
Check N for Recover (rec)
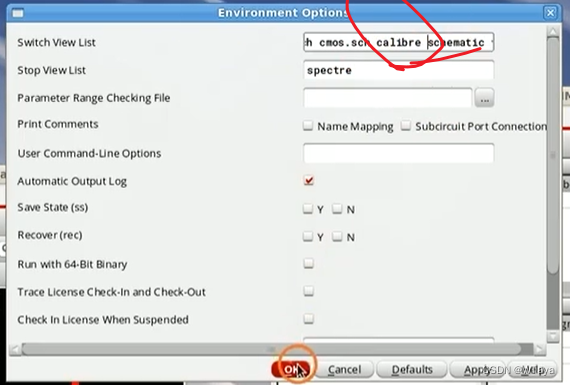[x=337, y=237]
